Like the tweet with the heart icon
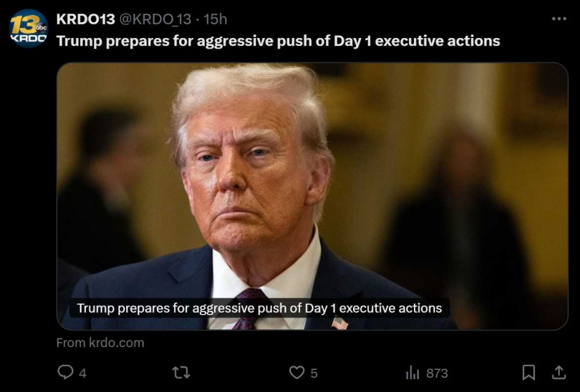The image size is (580, 392). [x=296, y=373]
